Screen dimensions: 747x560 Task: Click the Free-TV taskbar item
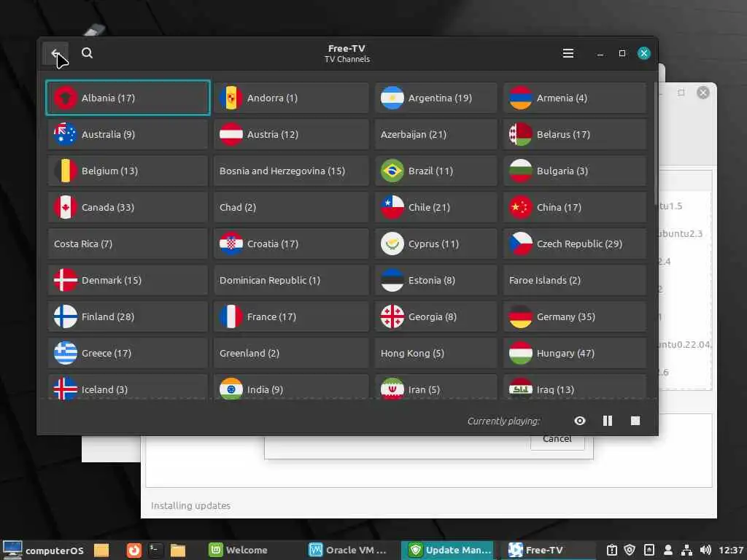(x=548, y=550)
